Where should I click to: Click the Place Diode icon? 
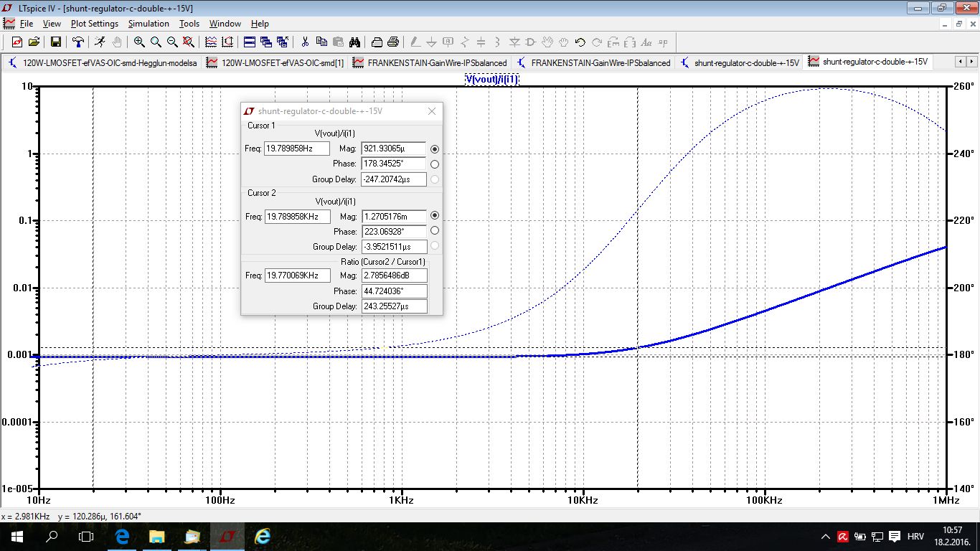click(x=514, y=42)
